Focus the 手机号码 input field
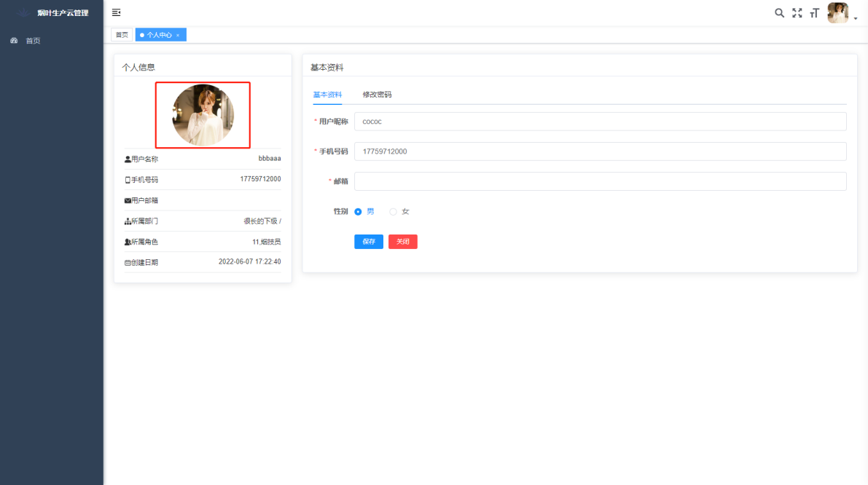Image resolution: width=868 pixels, height=485 pixels. point(600,151)
